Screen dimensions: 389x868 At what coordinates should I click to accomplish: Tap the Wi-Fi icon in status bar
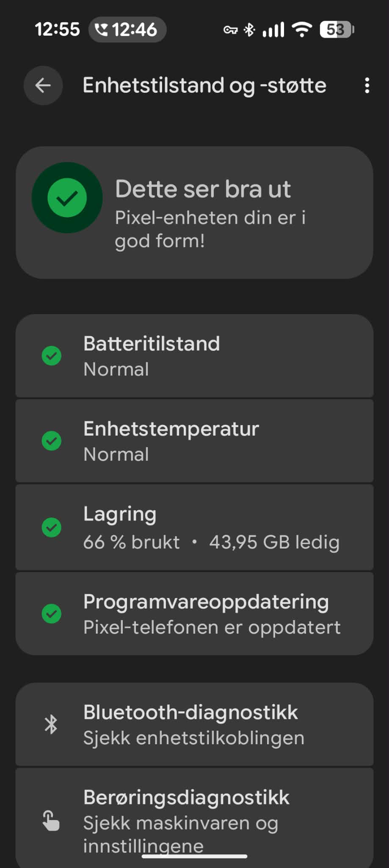(x=302, y=30)
